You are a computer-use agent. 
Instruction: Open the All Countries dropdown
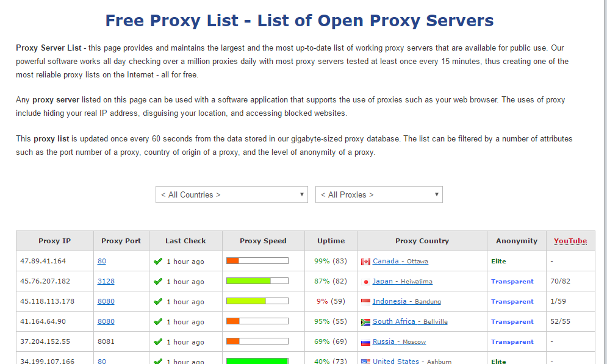tap(231, 194)
